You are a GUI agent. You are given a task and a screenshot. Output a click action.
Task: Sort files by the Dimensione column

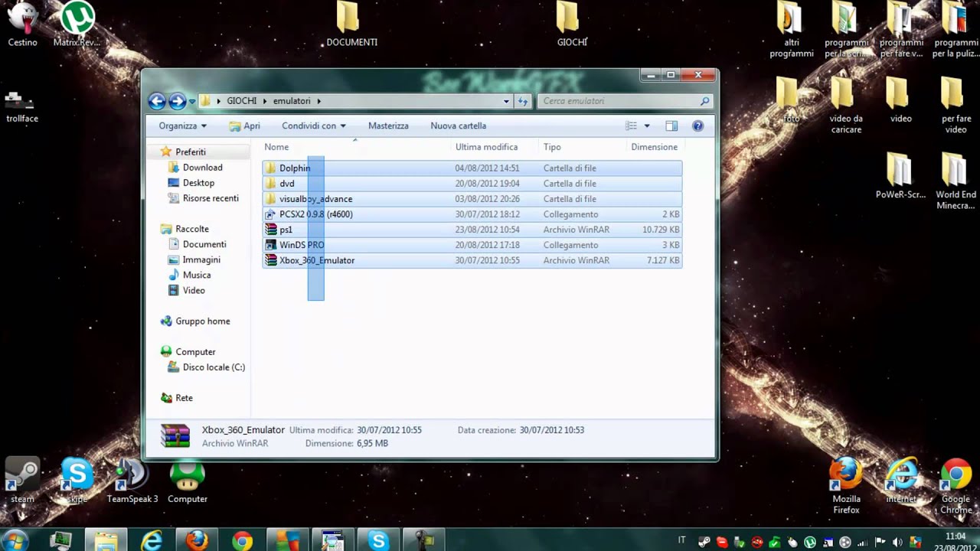(655, 147)
